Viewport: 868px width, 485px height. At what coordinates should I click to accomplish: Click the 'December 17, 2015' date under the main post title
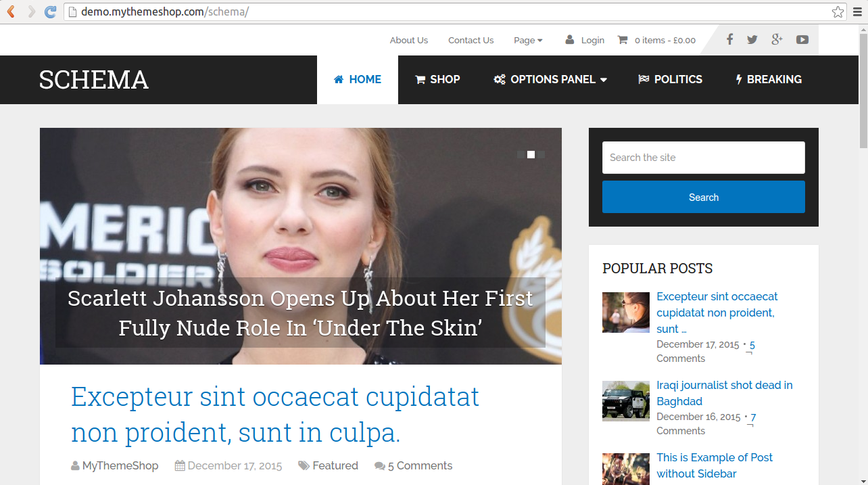(235, 466)
